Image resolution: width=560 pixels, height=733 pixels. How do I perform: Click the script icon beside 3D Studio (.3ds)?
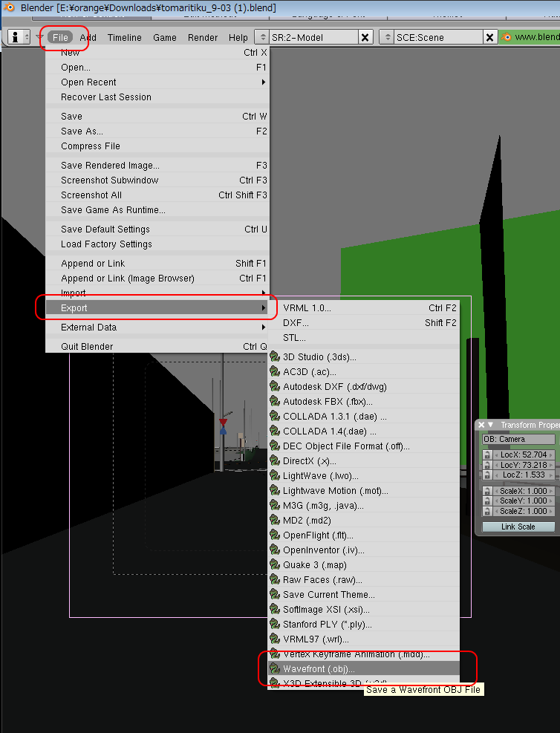click(275, 356)
